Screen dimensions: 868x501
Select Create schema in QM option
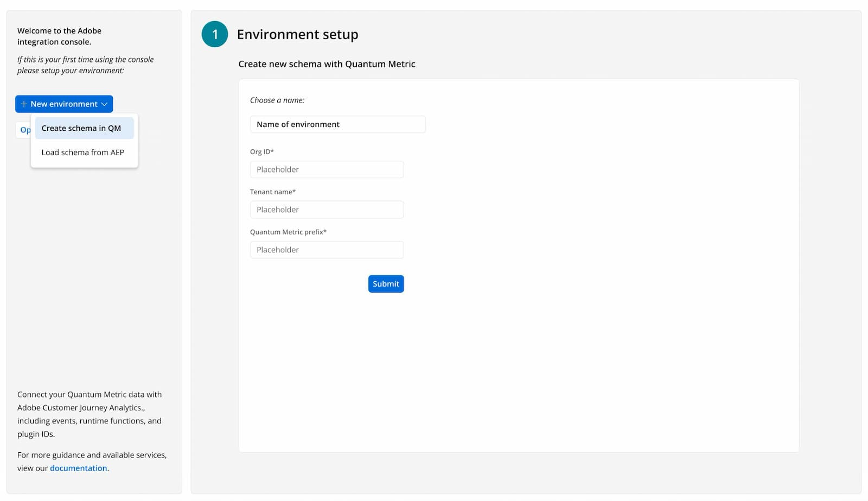pyautogui.click(x=85, y=128)
